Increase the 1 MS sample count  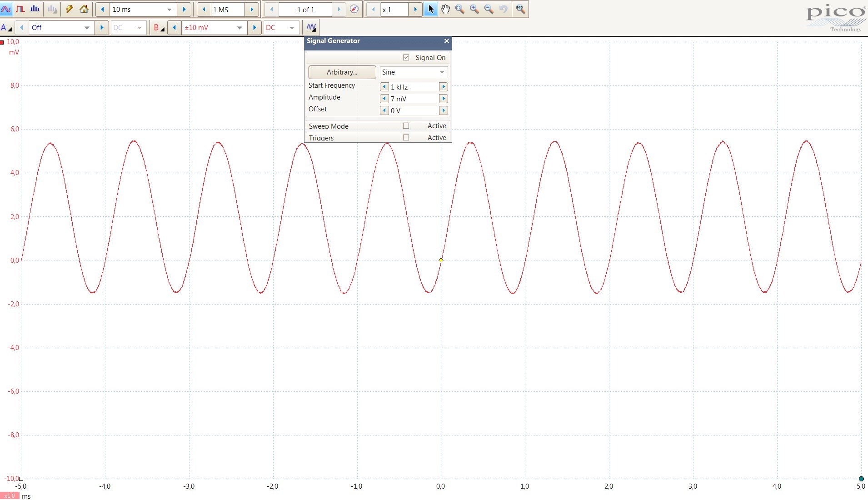click(x=252, y=10)
